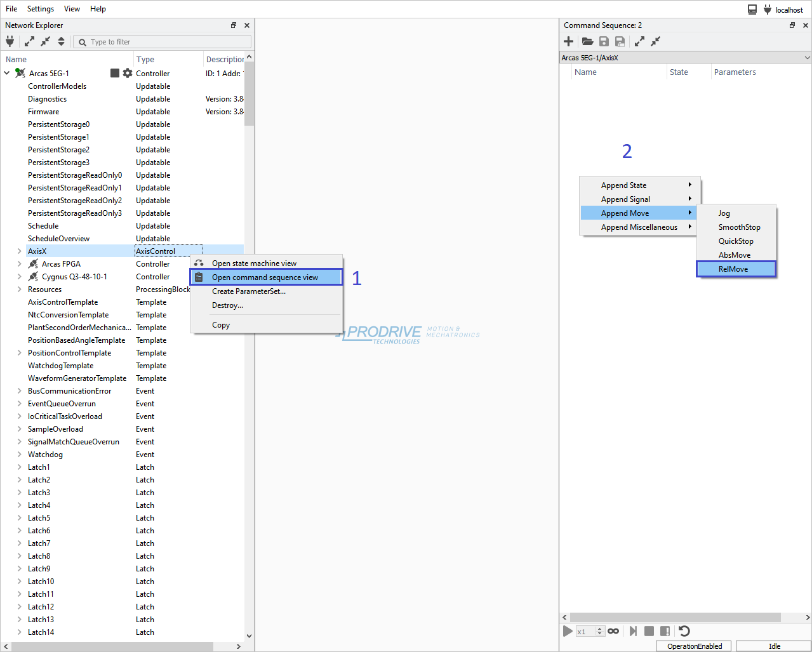Reset the sequence using the reset arrow icon
This screenshot has width=812, height=652.
coord(684,630)
